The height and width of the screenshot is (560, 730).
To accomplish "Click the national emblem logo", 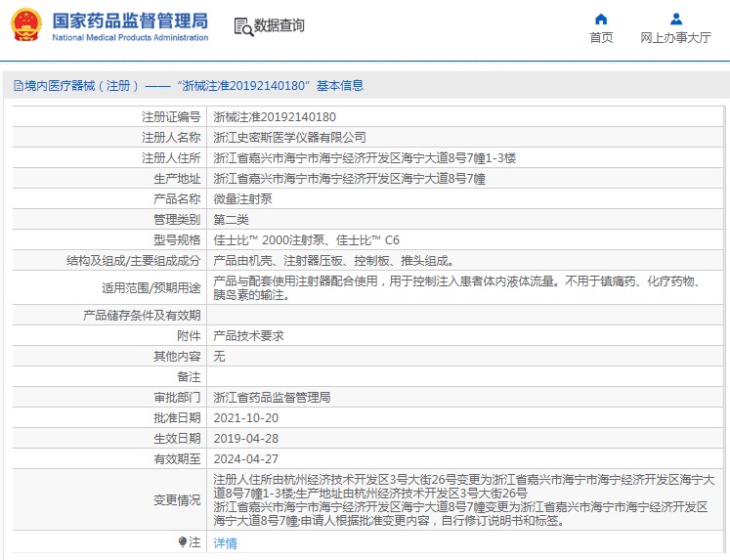I will (x=26, y=24).
